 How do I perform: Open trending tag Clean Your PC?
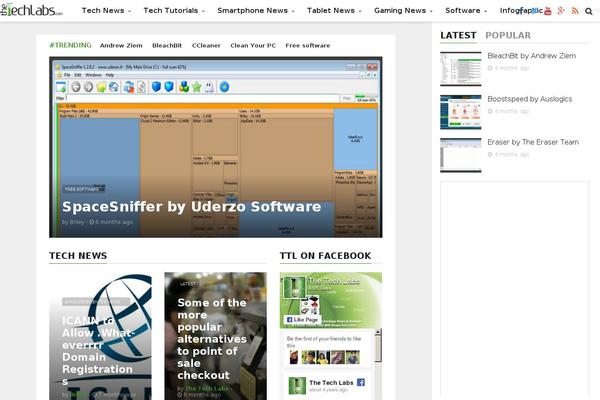[253, 46]
